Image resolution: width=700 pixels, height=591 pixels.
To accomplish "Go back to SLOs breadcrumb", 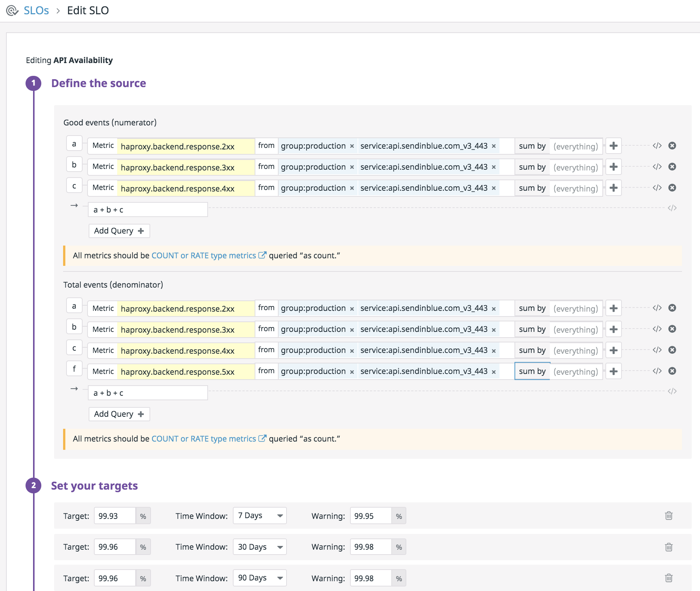I will [x=36, y=11].
